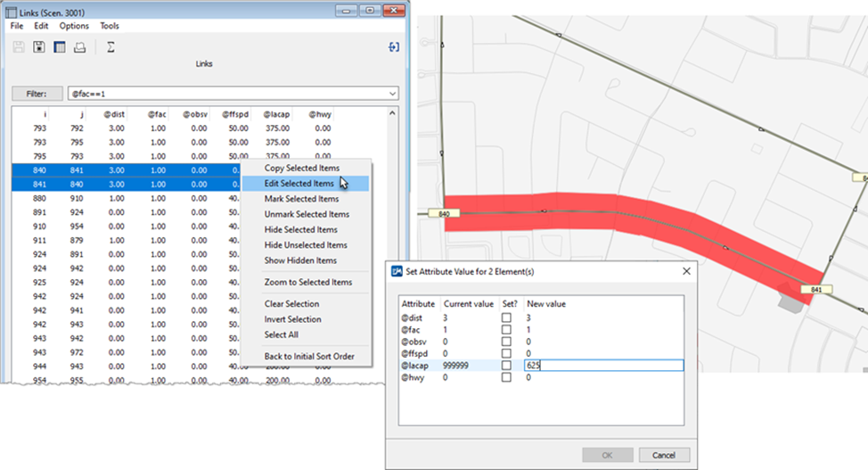
Task: Sort by the @hwy column header
Action: pyautogui.click(x=320, y=114)
